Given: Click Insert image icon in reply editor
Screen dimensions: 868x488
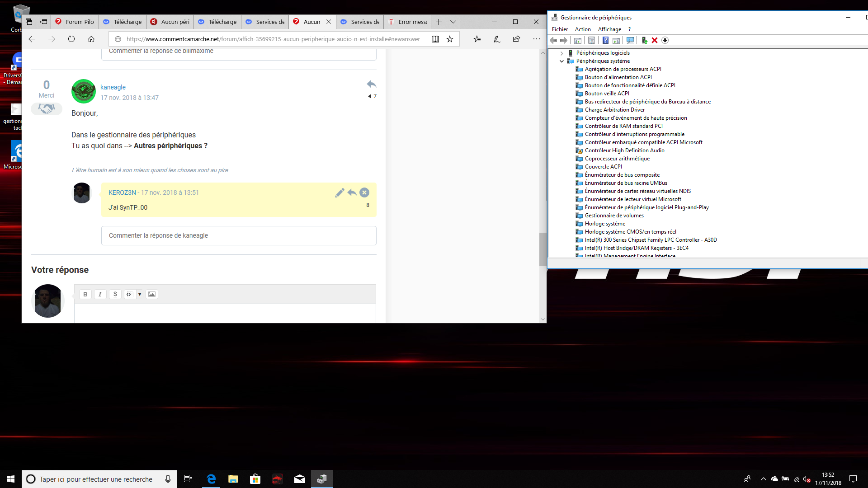Looking at the screenshot, I should point(152,294).
